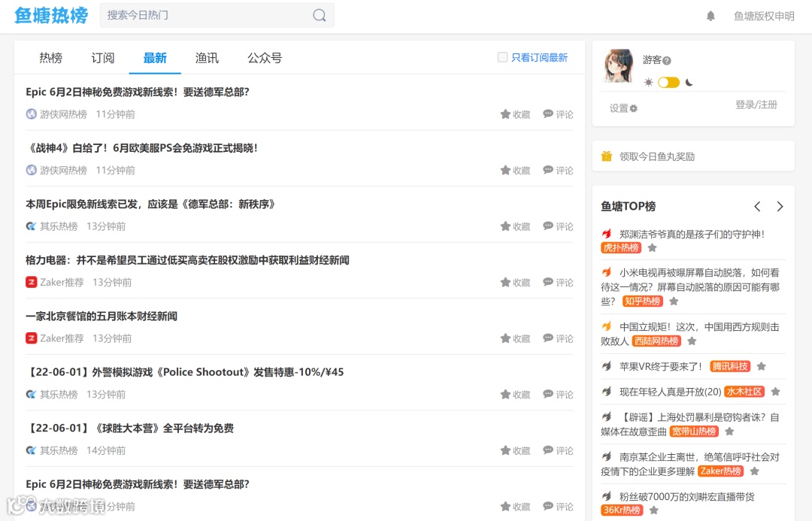The height and width of the screenshot is (521, 812).
Task: Open 现在年轻人真是开放(20) item
Action: pyautogui.click(x=670, y=392)
